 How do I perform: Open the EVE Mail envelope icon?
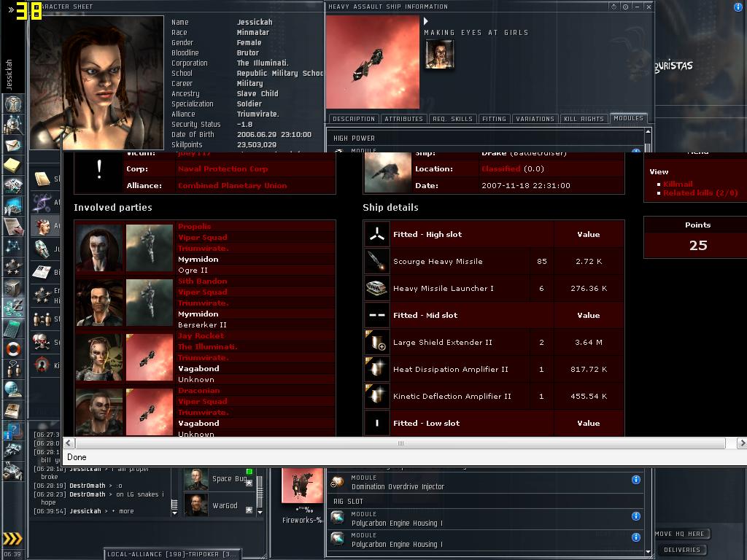[x=13, y=145]
